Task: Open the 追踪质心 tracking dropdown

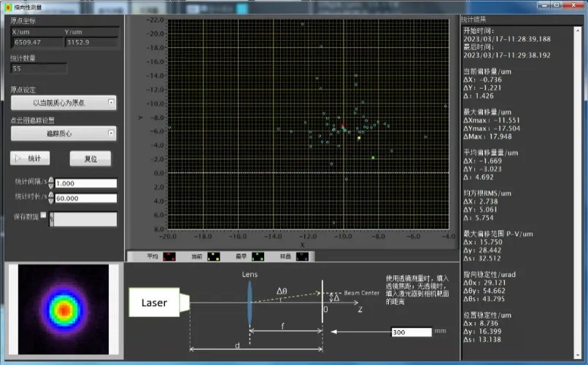Action: point(63,133)
